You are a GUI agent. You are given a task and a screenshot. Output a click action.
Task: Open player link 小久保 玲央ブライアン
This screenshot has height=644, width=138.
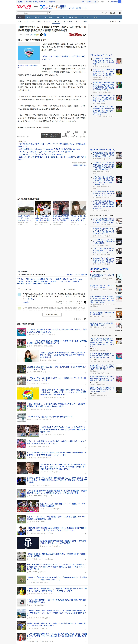[45, 279]
